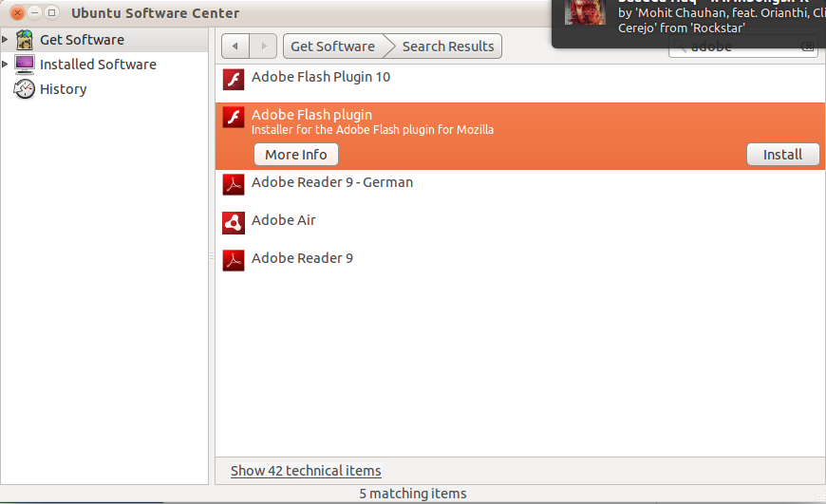Select Get Software in the sidebar
The height and width of the screenshot is (504, 826).
[x=104, y=40]
